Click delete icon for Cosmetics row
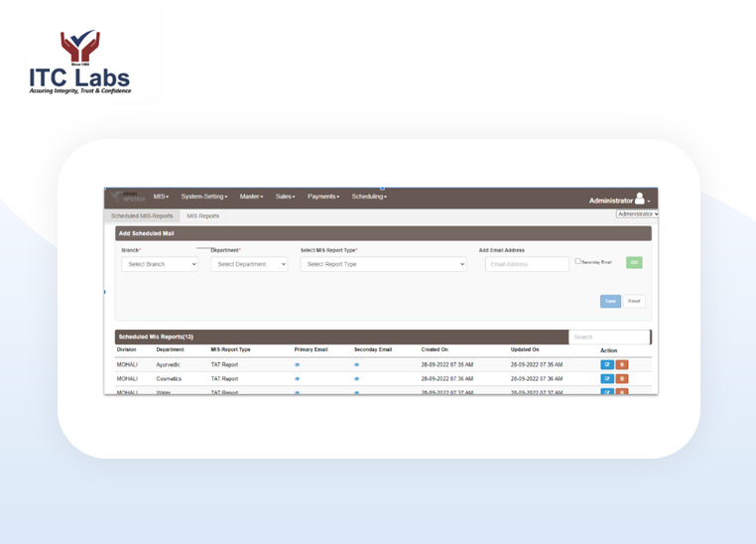Viewport: 756px width, 544px height. pos(622,379)
